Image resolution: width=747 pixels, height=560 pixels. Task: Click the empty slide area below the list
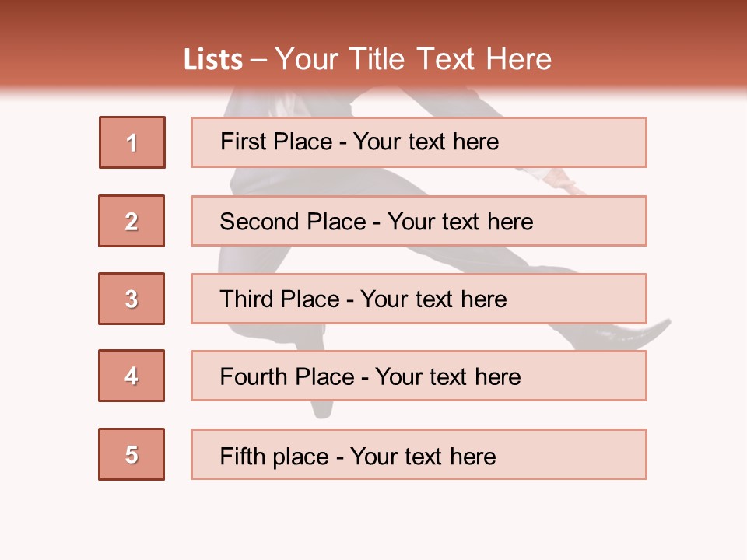tap(373, 521)
